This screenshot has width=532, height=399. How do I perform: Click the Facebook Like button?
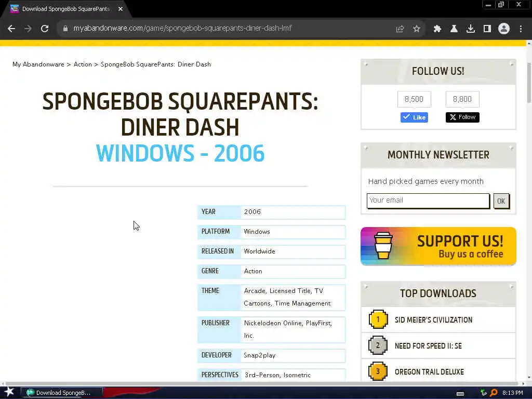414,117
